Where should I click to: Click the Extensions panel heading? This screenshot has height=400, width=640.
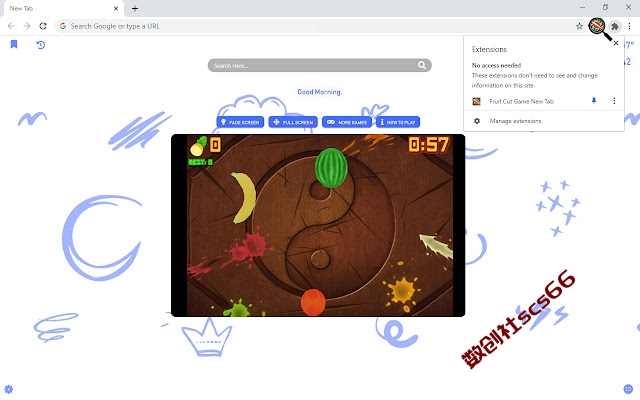[489, 49]
